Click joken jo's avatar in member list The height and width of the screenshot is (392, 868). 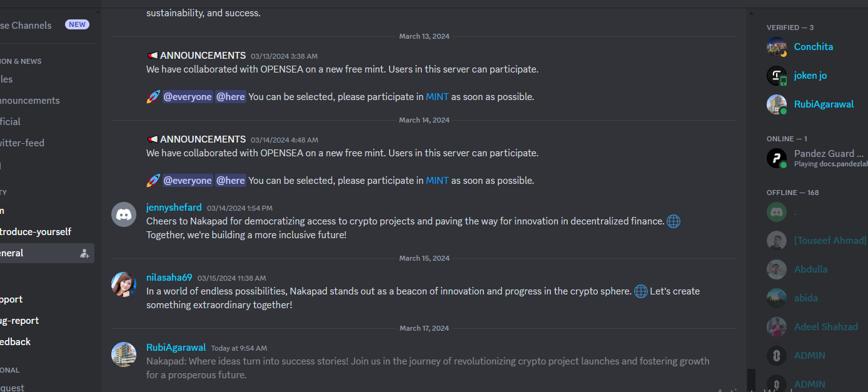777,76
